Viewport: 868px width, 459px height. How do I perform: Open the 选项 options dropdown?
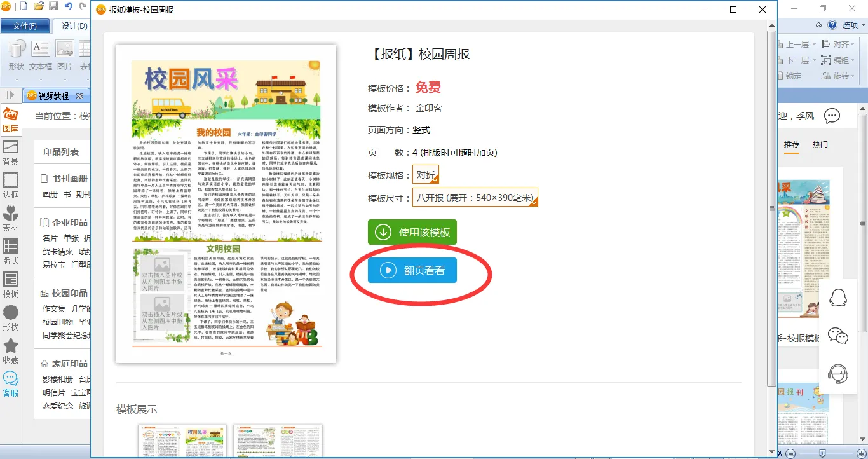coord(854,25)
